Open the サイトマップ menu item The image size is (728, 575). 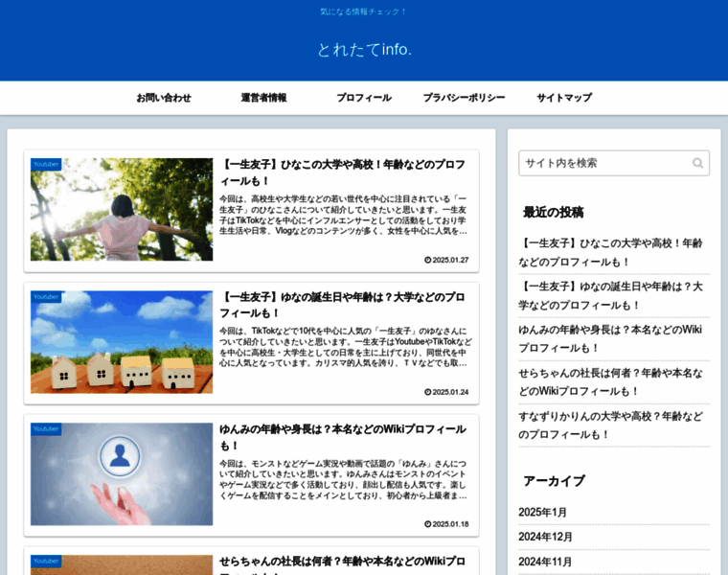click(564, 98)
